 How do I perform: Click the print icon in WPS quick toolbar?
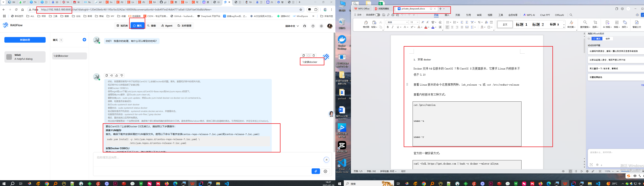[x=393, y=15]
